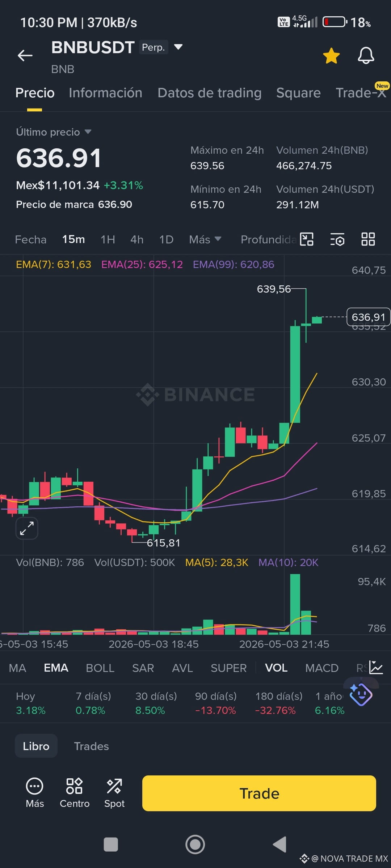Select the EMA indicator
The width and height of the screenshot is (391, 868).
[x=56, y=668]
